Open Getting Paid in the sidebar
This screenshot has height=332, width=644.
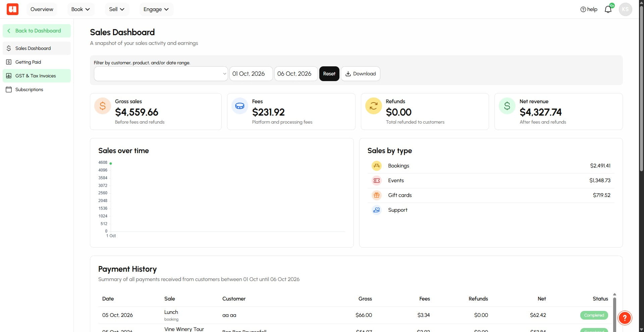37,62
